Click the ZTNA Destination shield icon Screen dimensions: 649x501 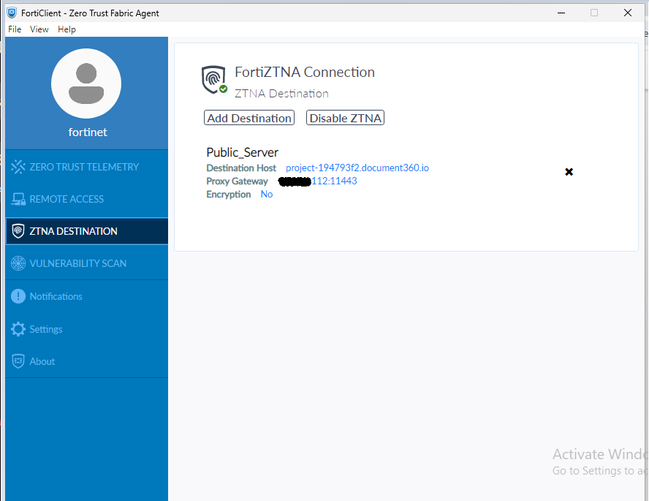[x=18, y=231]
